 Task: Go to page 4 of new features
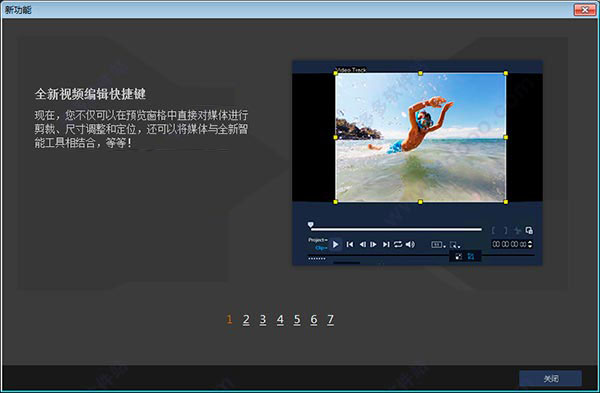[280, 320]
